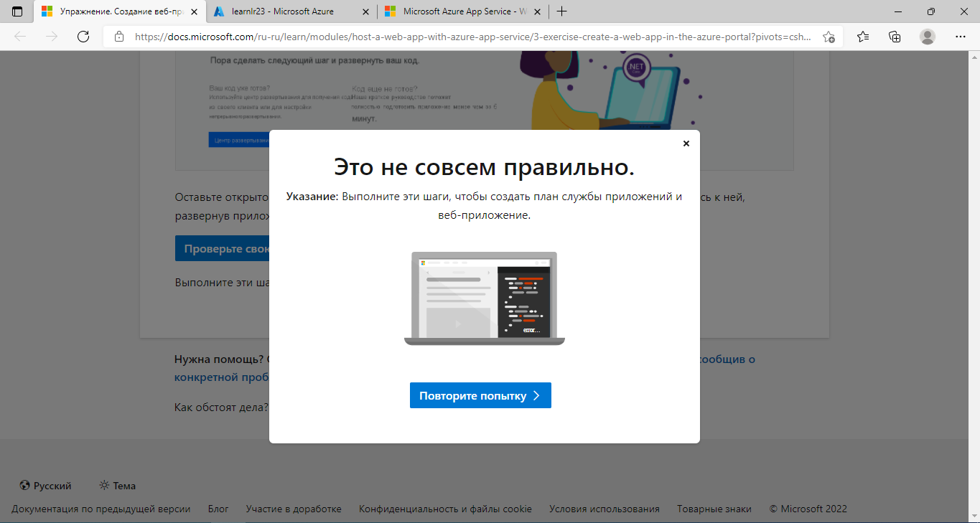The image size is (980, 523).
Task: Open the 'Блог' footer link
Action: pyautogui.click(x=218, y=509)
